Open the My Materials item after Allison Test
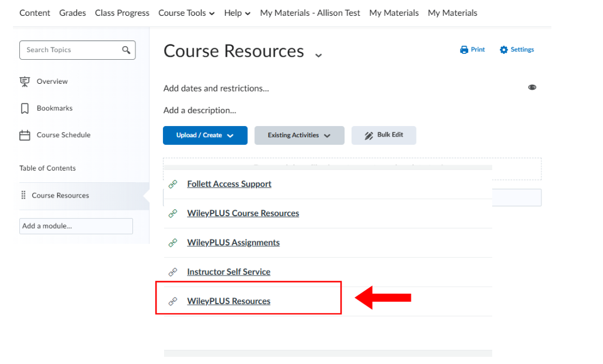 (394, 13)
